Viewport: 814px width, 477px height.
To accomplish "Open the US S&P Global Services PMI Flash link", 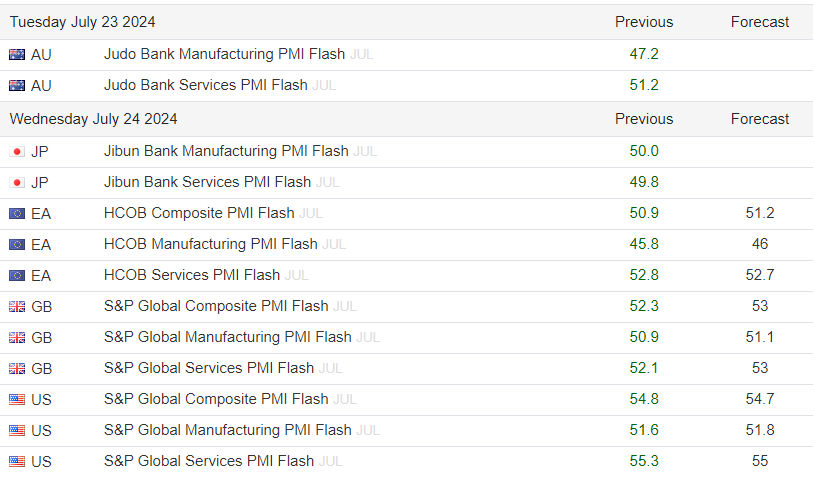I will click(208, 462).
